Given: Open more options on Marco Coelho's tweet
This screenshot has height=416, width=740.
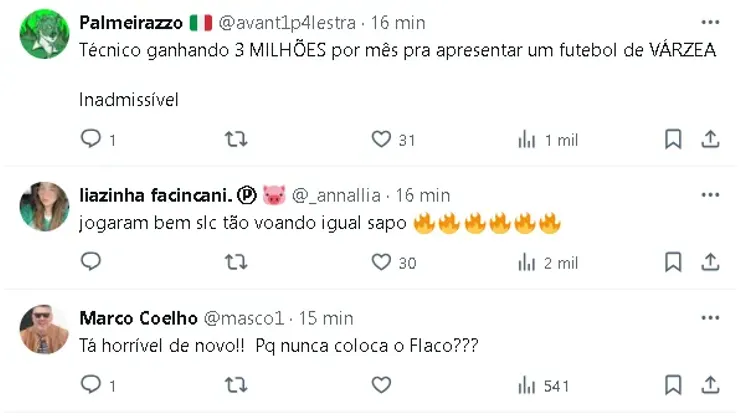Looking at the screenshot, I should pos(710,317).
